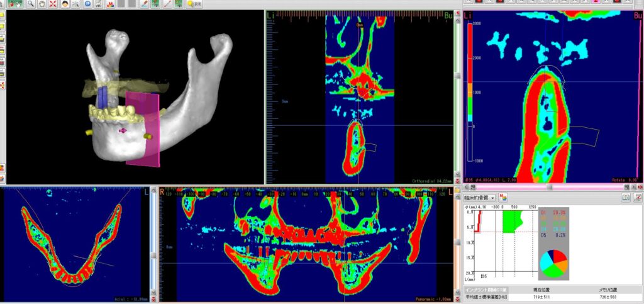The height and width of the screenshot is (304, 644).
Task: Click the 'Panoramic -1.00mm' label
Action: 433,299
